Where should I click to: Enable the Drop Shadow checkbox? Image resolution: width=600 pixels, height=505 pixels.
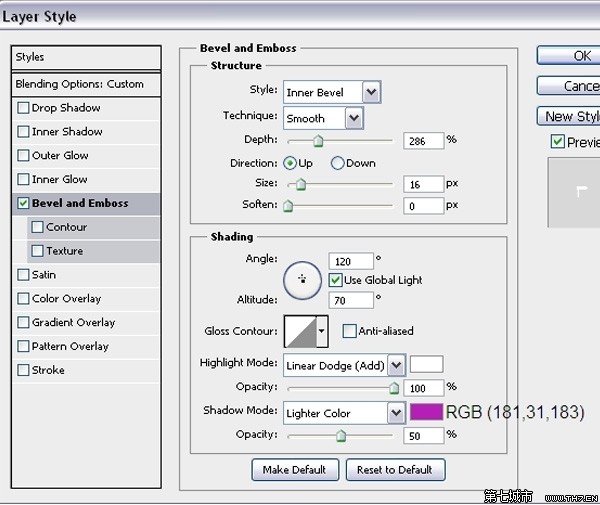tap(24, 108)
